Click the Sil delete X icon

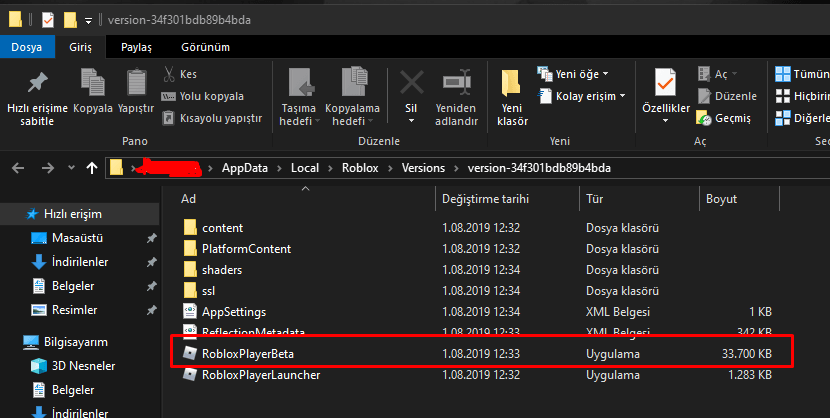pyautogui.click(x=411, y=83)
